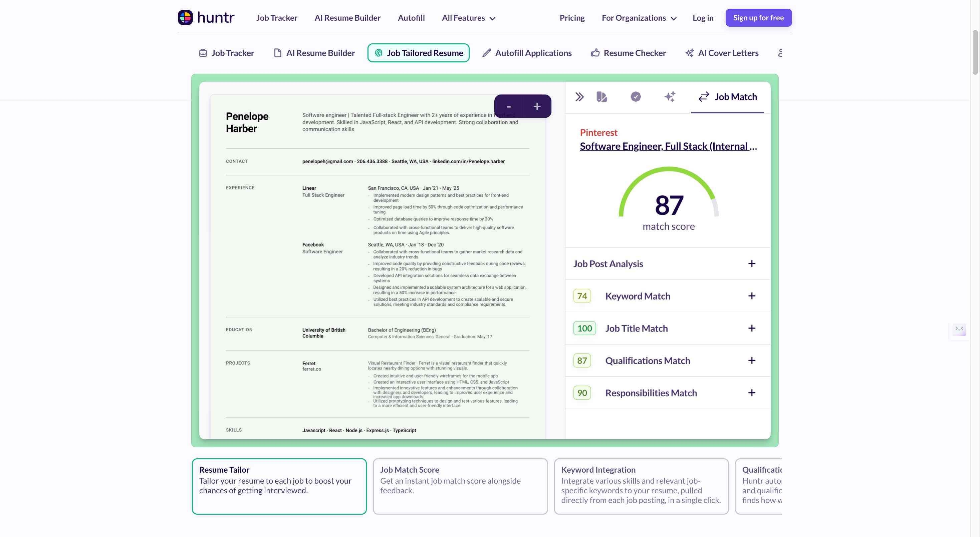
Task: Open the check badge icon tab in the panel
Action: coord(635,97)
